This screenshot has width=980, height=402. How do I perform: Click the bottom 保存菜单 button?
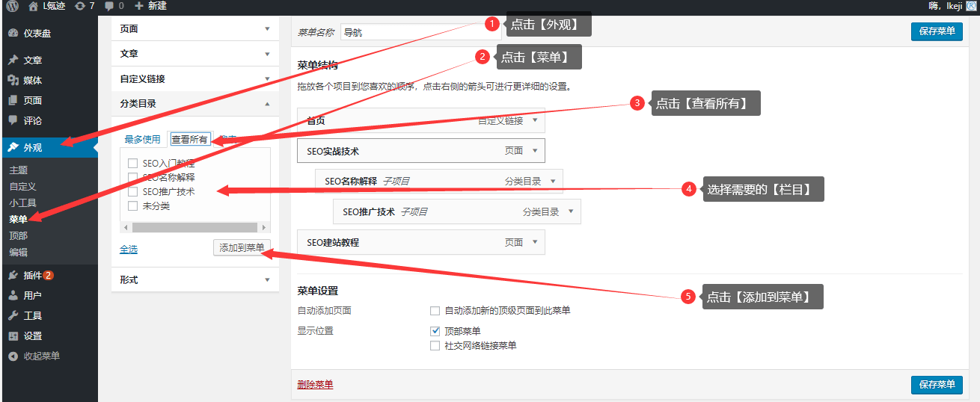937,385
